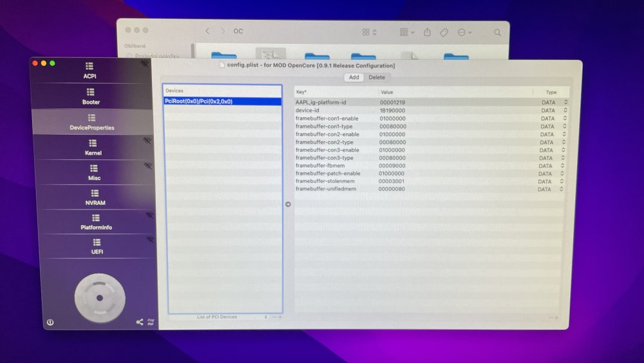The height and width of the screenshot is (363, 644).
Task: Select the AAPL,ig-platform-id key
Action: [x=321, y=103]
